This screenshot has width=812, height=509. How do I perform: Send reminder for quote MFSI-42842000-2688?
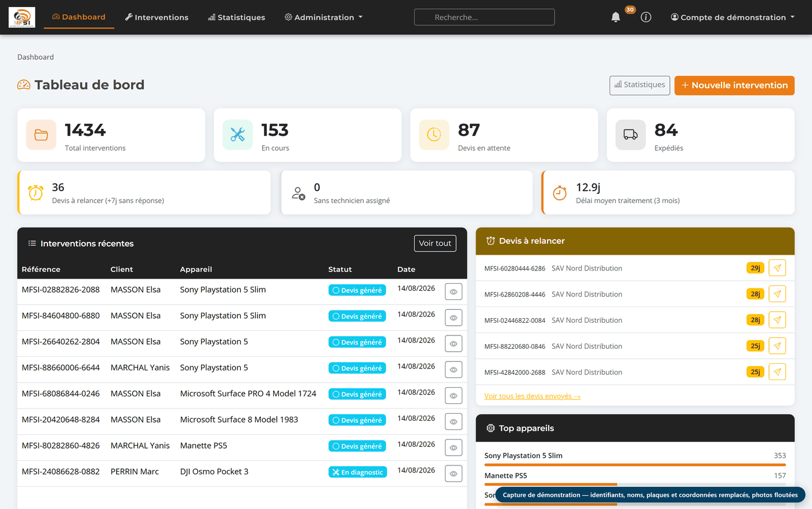pos(777,372)
